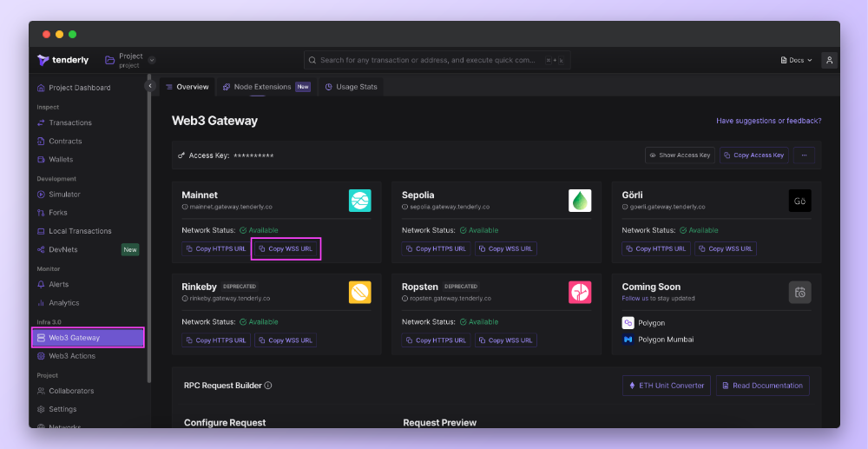Click the Tenderly logo
Viewport: 868px width, 449px height.
[x=62, y=60]
